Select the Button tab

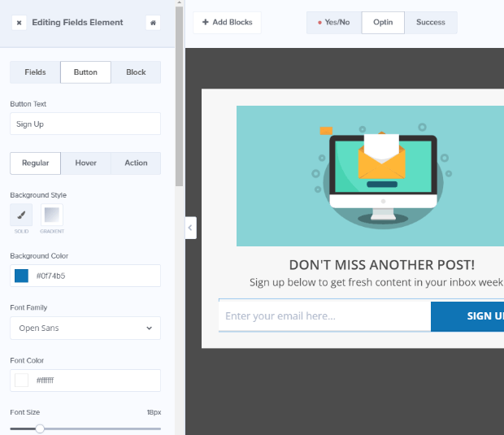click(85, 72)
